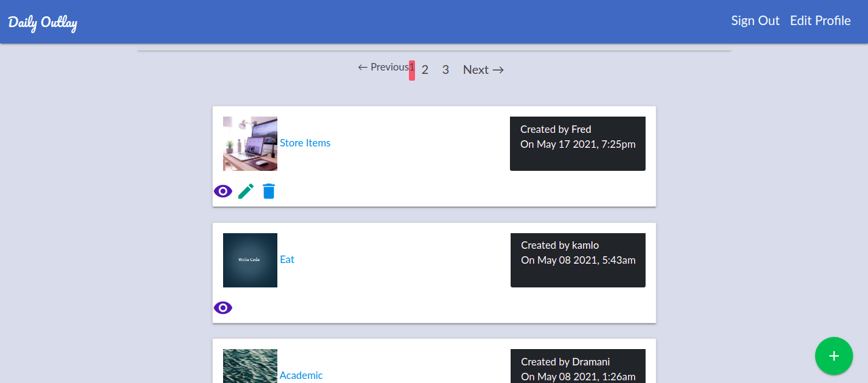Image resolution: width=868 pixels, height=383 pixels.
Task: Click the 'Created by Fred' info box
Action: (577, 144)
